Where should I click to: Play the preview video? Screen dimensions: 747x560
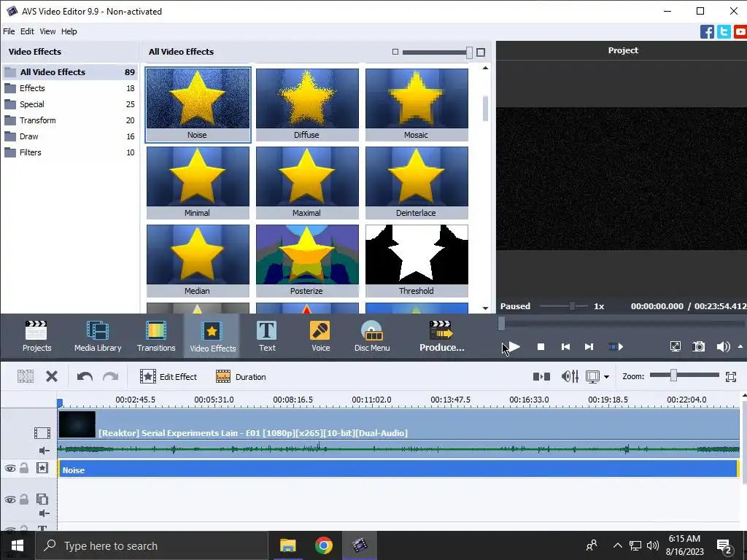[514, 346]
